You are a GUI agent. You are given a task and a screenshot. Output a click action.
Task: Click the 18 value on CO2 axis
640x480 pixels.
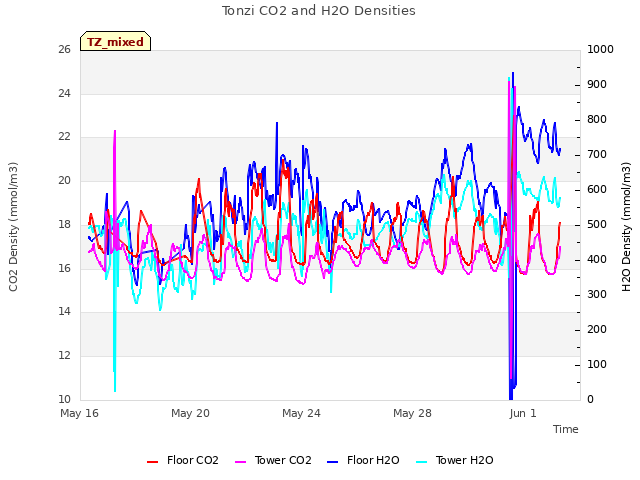(64, 224)
